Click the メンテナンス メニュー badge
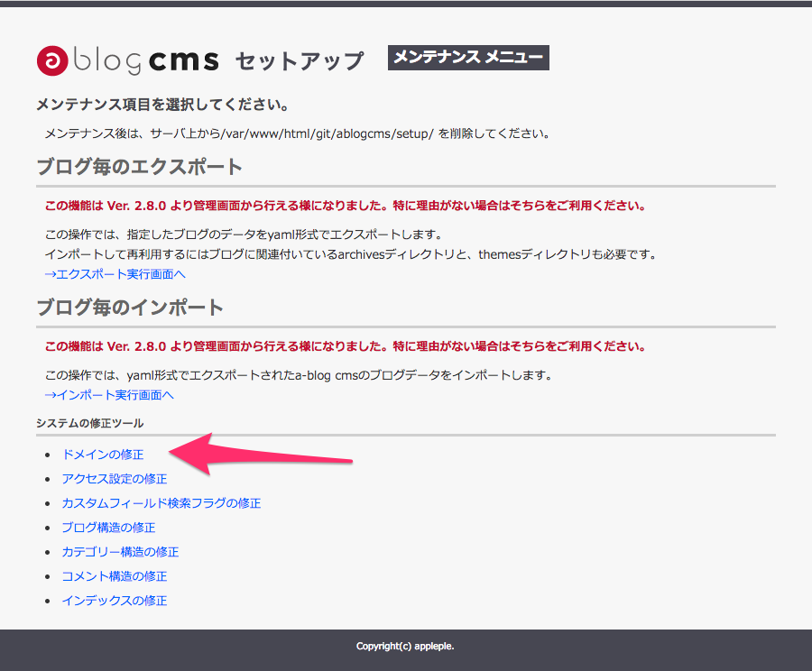This screenshot has width=812, height=671. pos(468,59)
